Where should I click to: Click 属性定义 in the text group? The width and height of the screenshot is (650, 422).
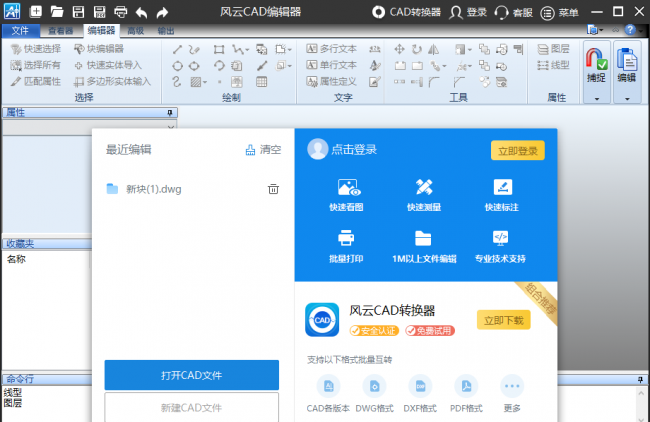click(x=332, y=81)
